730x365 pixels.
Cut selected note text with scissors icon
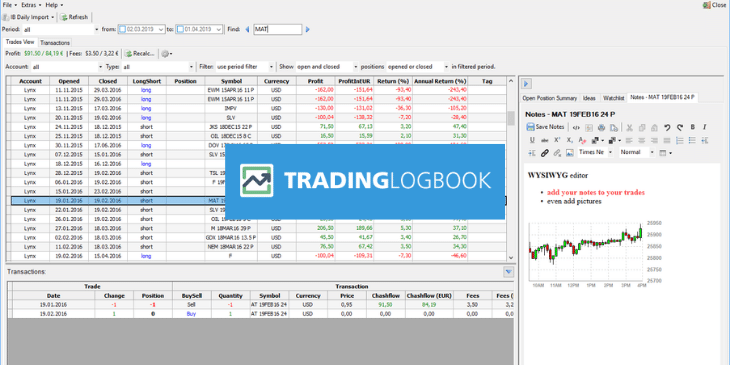629,127
